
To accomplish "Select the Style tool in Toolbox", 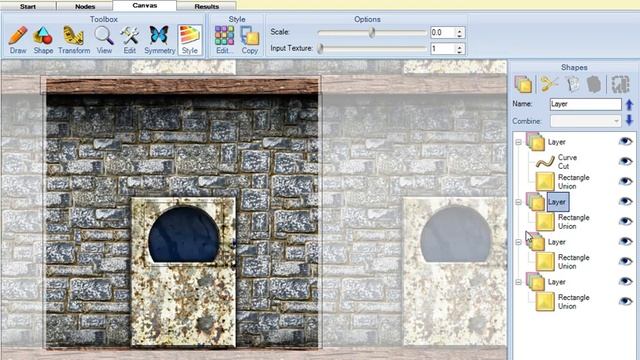I will click(190, 40).
